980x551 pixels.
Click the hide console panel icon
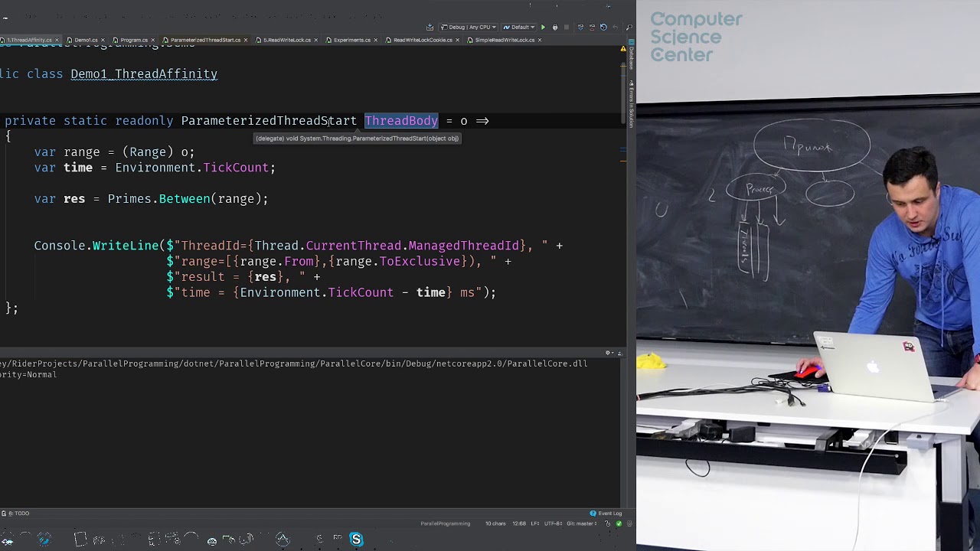pos(619,353)
